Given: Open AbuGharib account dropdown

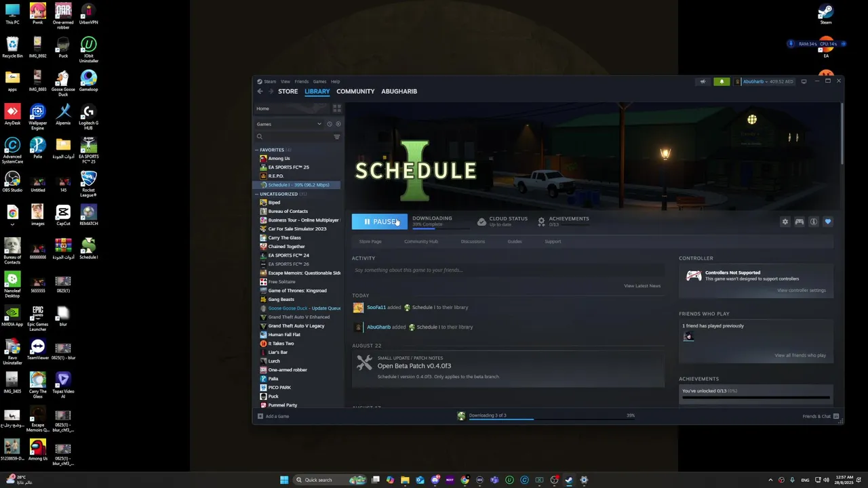Looking at the screenshot, I should point(764,81).
